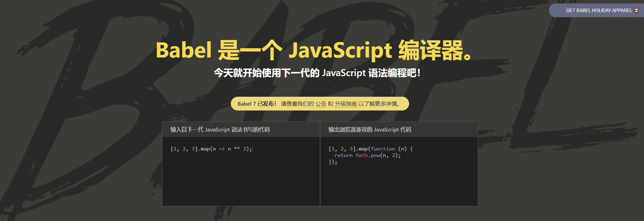Open the Get Babel Holiday Apparel banner

[x=597, y=10]
